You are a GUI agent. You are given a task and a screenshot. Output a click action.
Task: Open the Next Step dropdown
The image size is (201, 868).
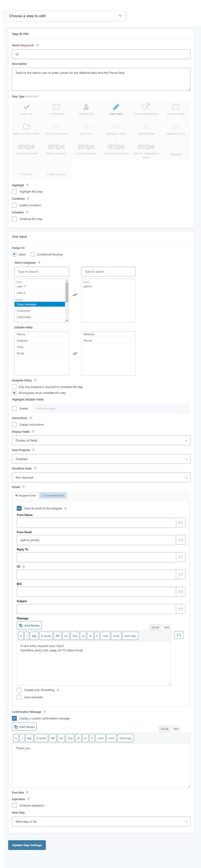101,821
